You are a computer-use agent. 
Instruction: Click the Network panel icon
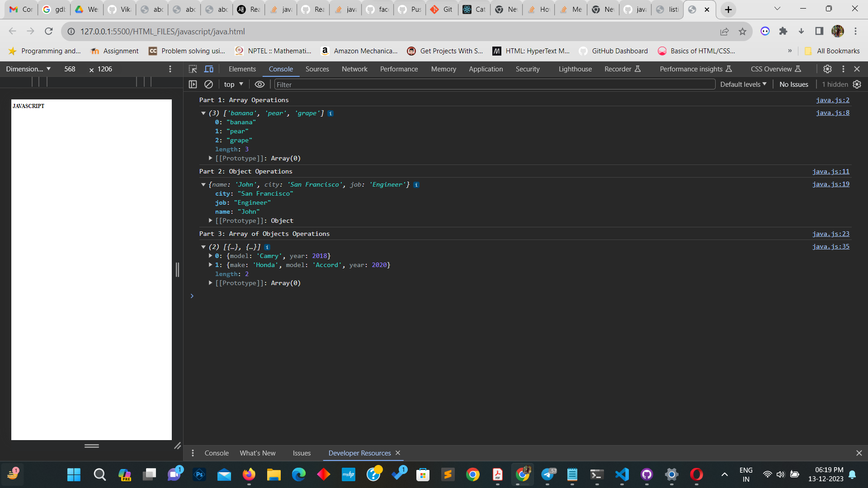pos(355,69)
